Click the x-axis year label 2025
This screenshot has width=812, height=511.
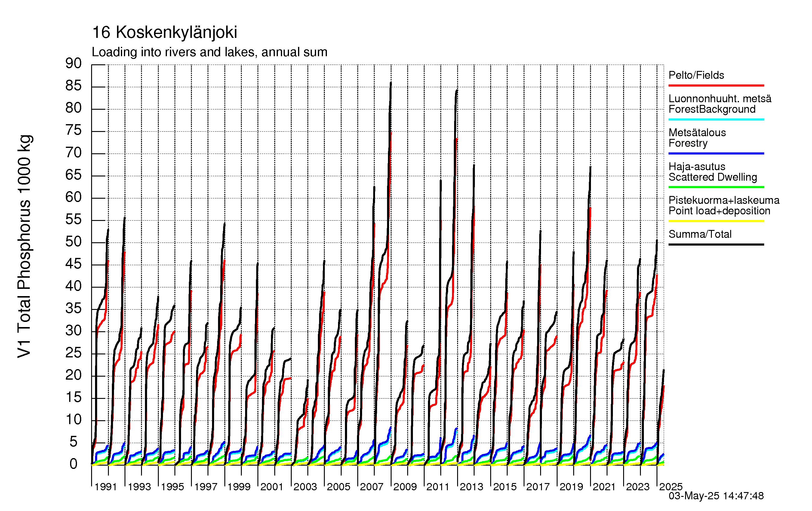tap(671, 487)
